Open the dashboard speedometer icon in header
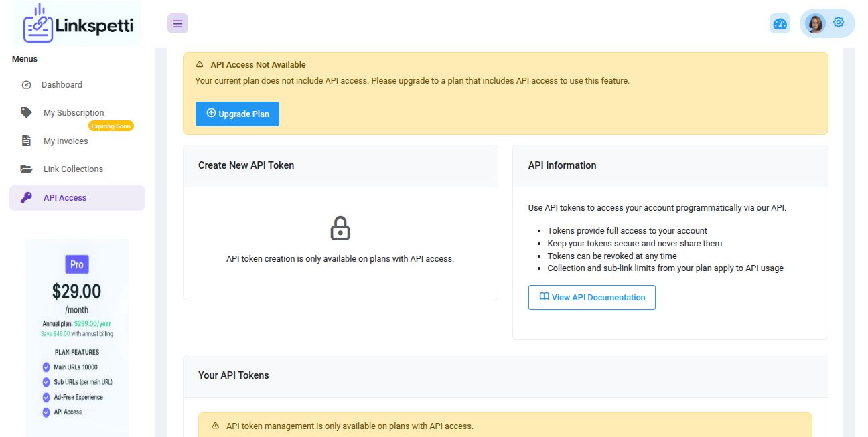Screen dimensions: 868x437 780,23
